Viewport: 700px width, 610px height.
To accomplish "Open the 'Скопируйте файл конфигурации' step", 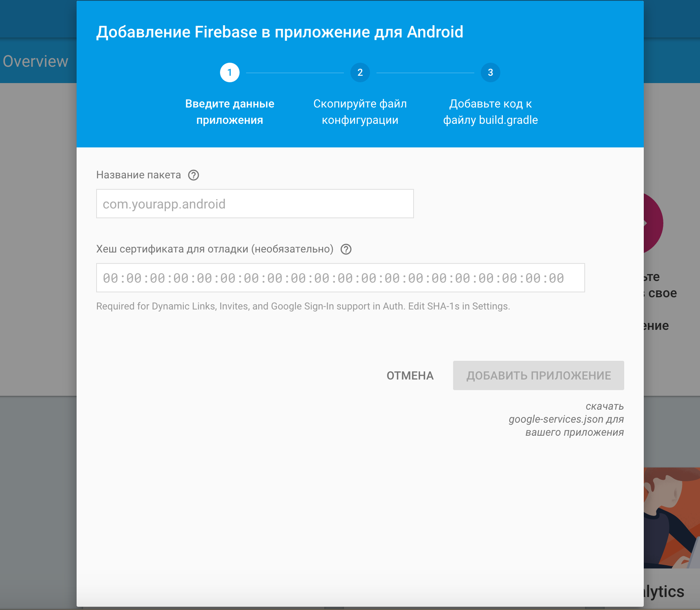I will (x=360, y=112).
